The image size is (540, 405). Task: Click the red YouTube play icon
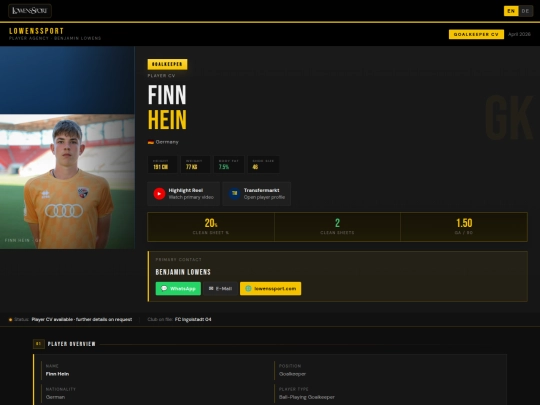159,194
